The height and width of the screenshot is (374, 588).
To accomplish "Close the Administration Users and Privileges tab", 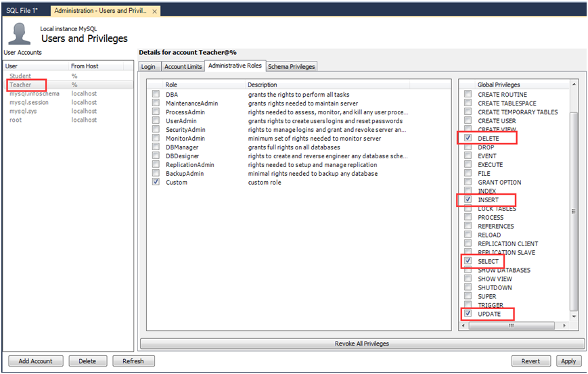I will (x=154, y=11).
